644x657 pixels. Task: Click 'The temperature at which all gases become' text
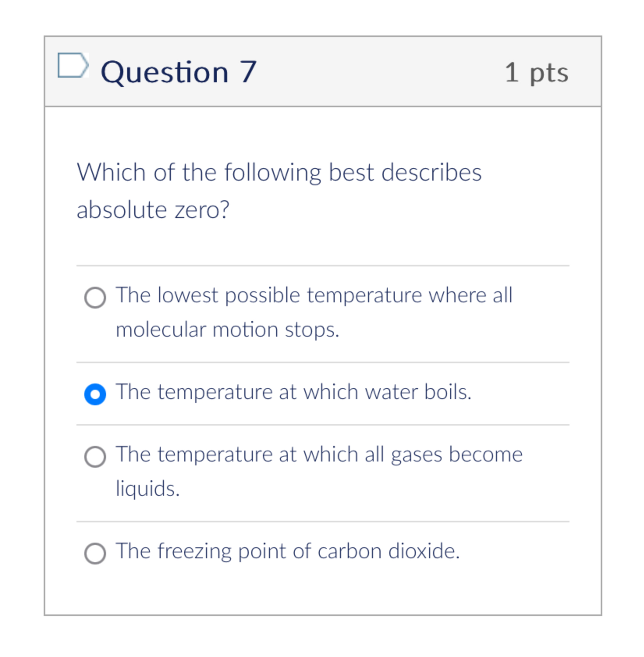tap(319, 455)
